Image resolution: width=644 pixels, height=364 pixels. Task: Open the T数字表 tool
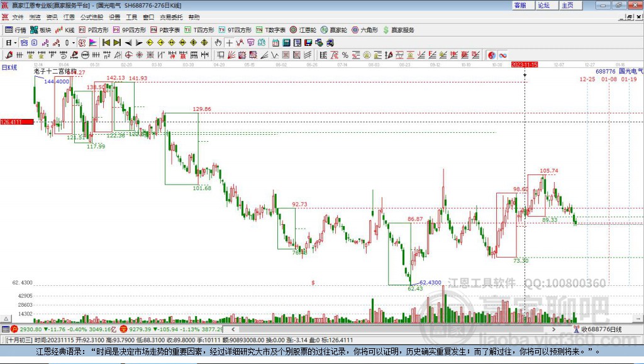[270, 30]
